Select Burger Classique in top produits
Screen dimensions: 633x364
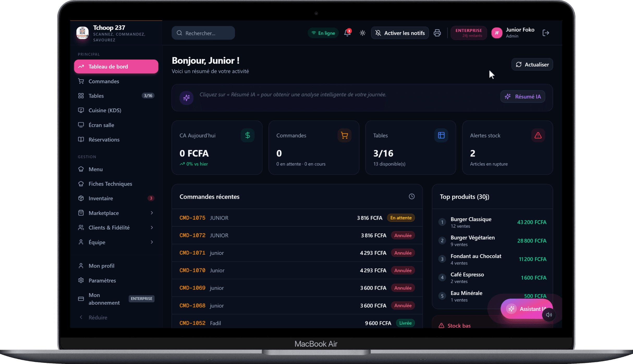coord(492,222)
